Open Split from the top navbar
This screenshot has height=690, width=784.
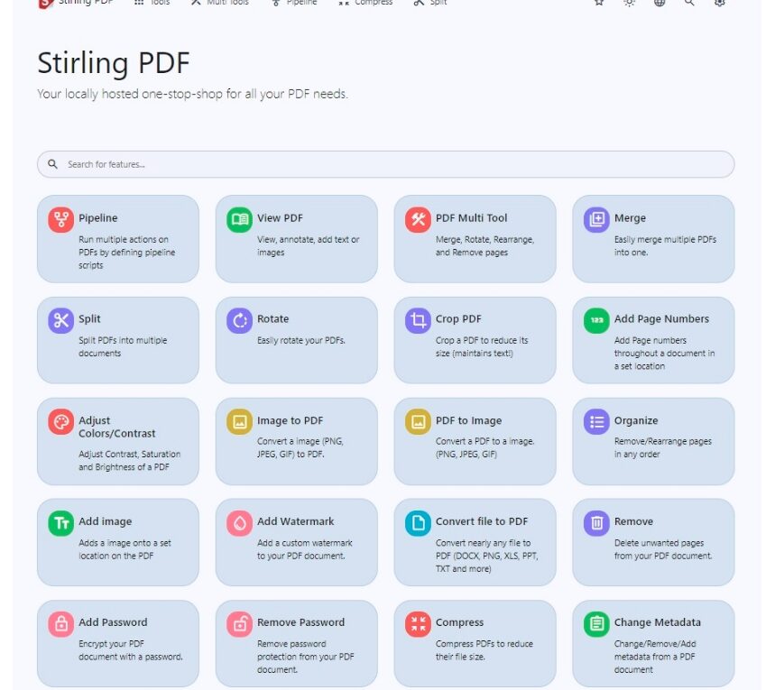click(x=430, y=3)
